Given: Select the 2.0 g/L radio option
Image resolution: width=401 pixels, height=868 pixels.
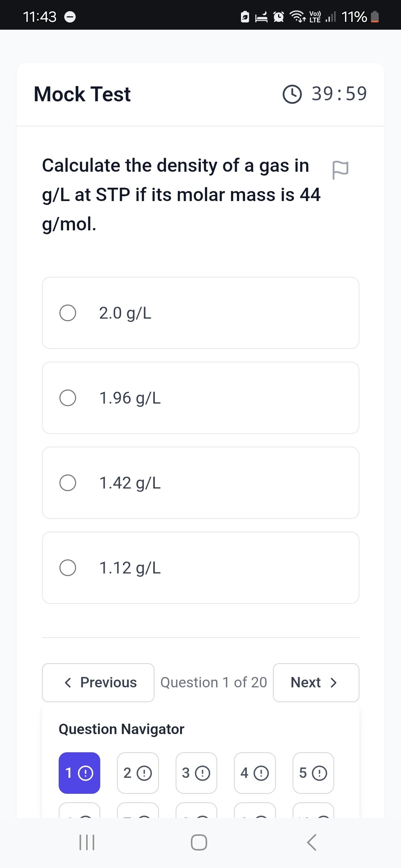Looking at the screenshot, I should (x=200, y=313).
